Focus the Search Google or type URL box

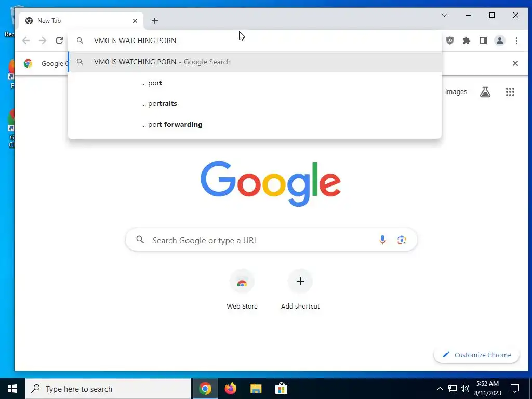click(x=271, y=240)
